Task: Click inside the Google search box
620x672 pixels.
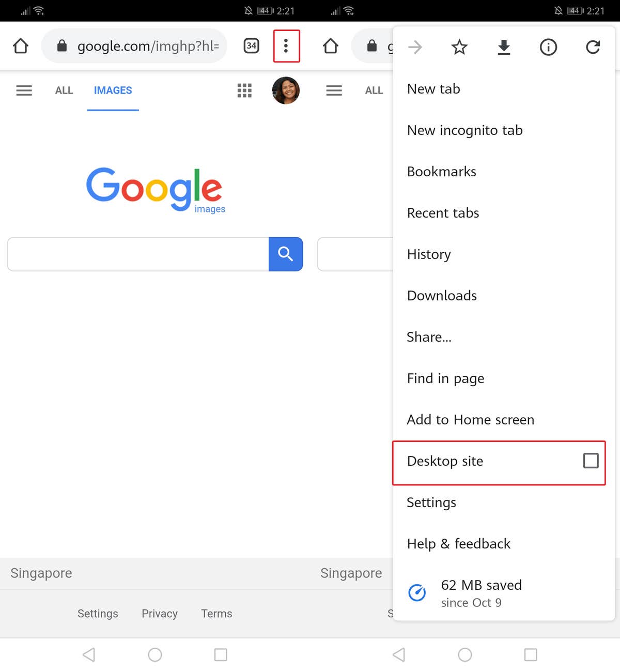Action: 137,254
